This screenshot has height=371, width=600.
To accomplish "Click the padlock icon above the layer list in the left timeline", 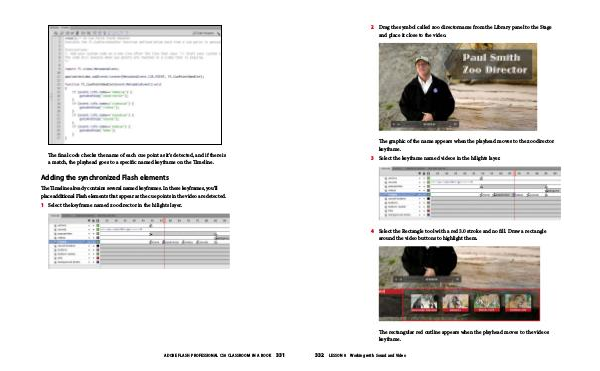I will click(x=93, y=221).
